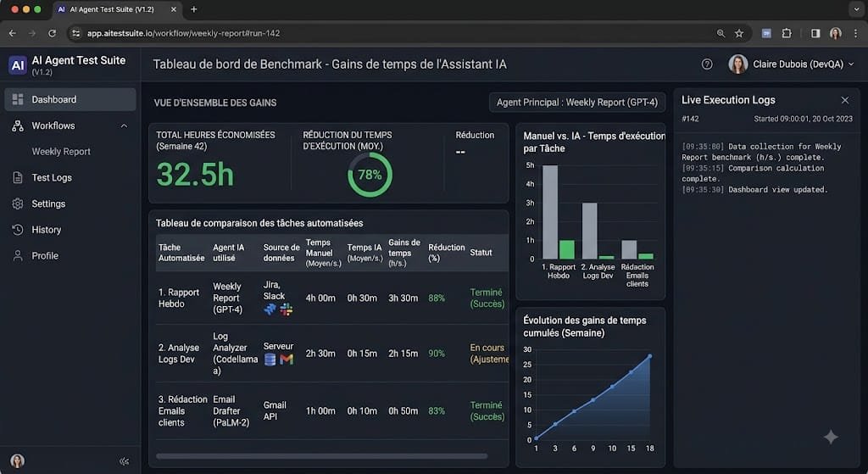The image size is (868, 474).
Task: Click the Profile person icon
Action: (18, 255)
